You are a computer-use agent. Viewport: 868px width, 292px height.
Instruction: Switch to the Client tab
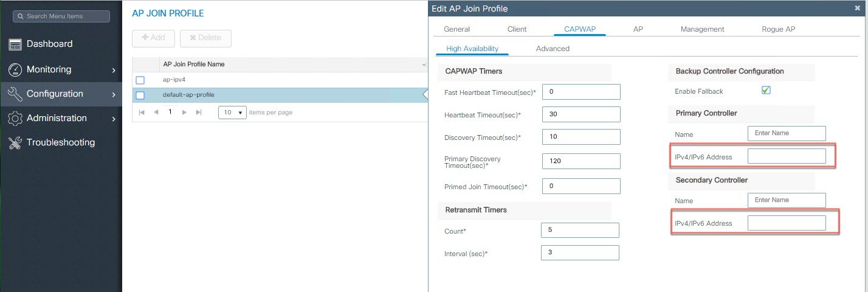pyautogui.click(x=517, y=29)
